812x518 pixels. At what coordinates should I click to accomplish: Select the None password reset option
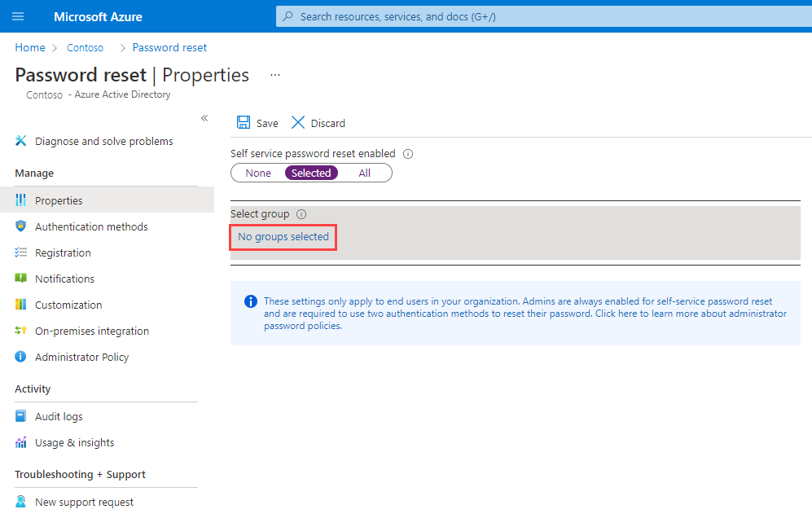click(x=257, y=173)
